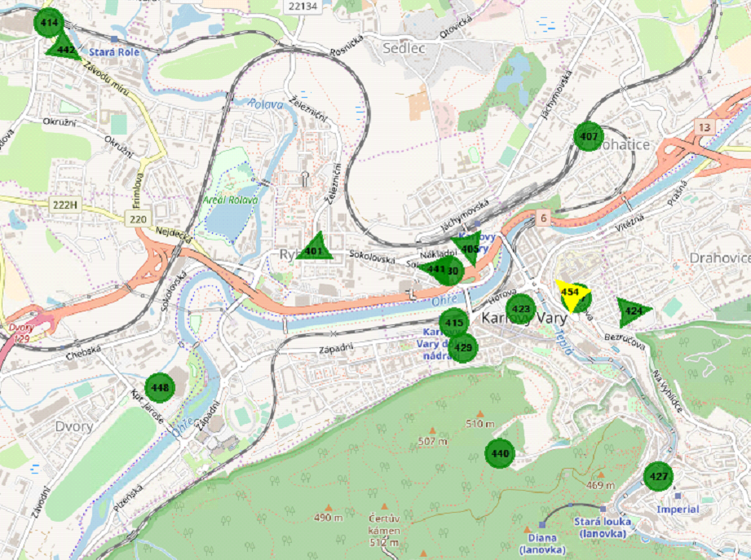Select triangle marker 401 in Rybáře
The image size is (751, 560).
(x=314, y=249)
